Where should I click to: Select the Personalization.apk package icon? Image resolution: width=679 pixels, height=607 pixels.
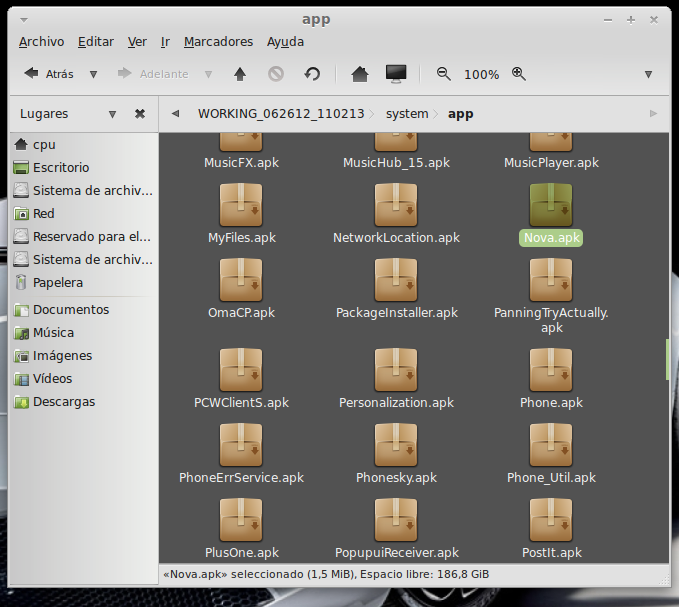[x=396, y=370]
